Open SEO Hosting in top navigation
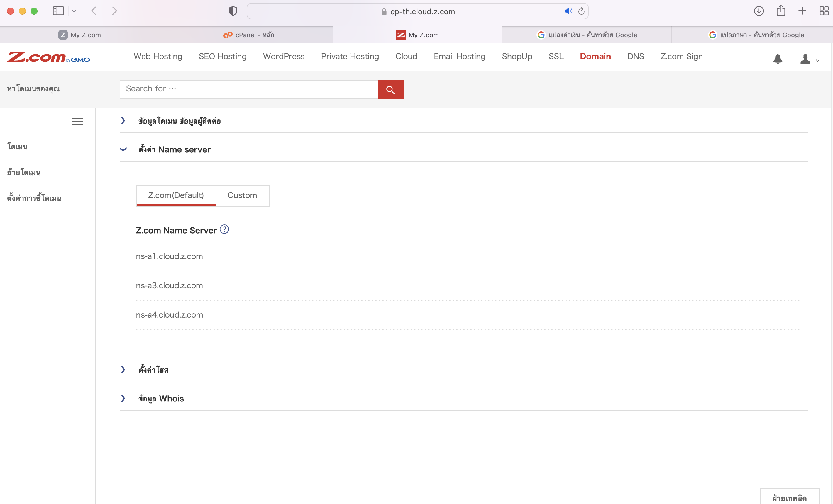Image resolution: width=833 pixels, height=504 pixels. pos(222,57)
